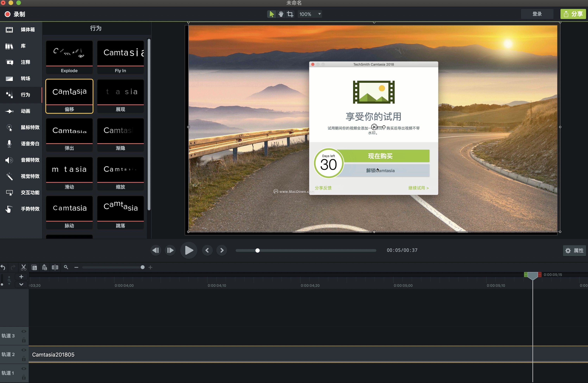
Task: Click the green 分享 share button
Action: point(573,14)
